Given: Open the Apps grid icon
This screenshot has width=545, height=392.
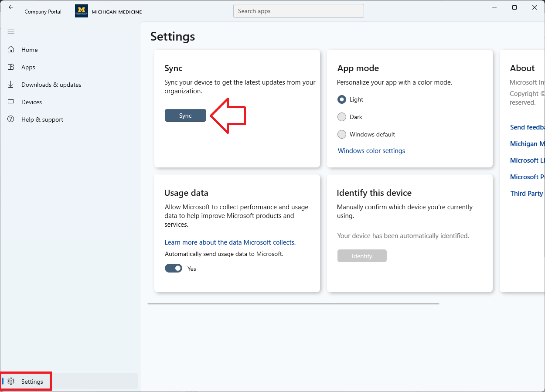Looking at the screenshot, I should pos(11,67).
